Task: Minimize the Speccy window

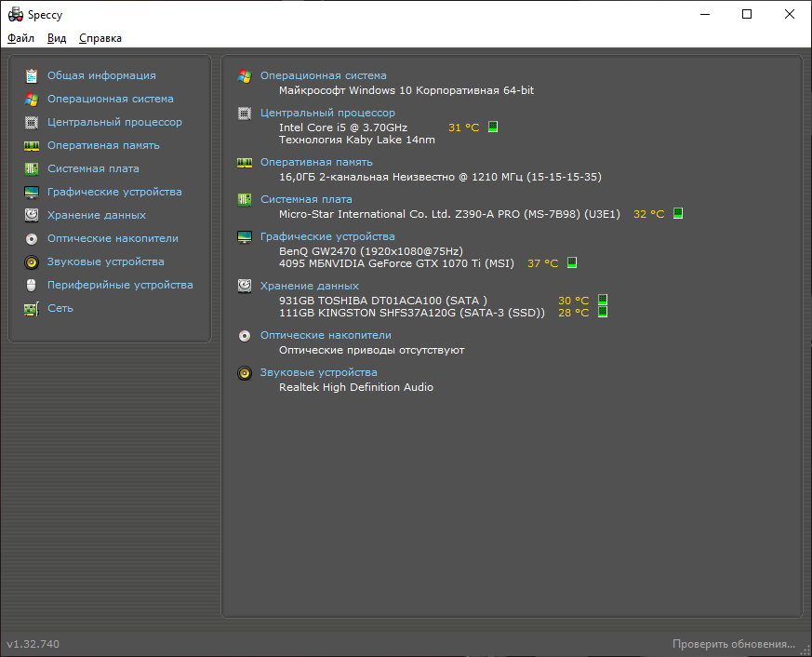Action: point(705,14)
